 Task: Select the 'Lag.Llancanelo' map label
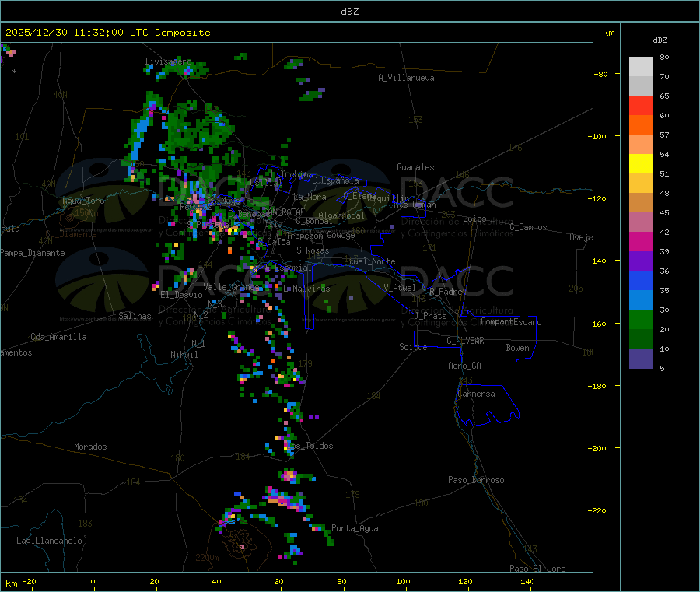[x=50, y=541]
